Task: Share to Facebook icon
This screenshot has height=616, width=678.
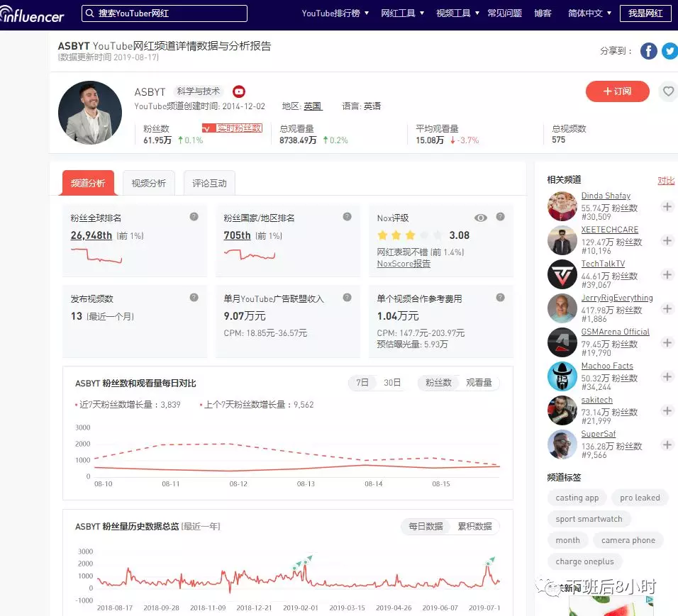Action: pos(648,51)
